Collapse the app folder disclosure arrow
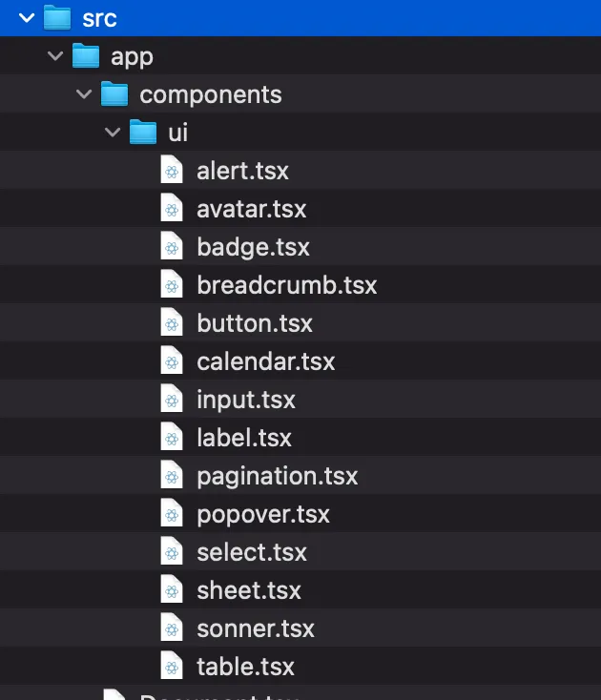Image resolution: width=601 pixels, height=700 pixels. [x=55, y=57]
